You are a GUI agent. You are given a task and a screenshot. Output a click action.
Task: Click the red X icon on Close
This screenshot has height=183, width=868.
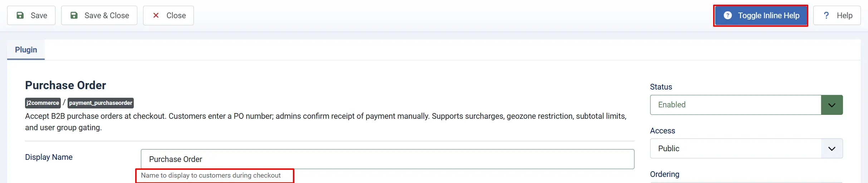point(156,15)
